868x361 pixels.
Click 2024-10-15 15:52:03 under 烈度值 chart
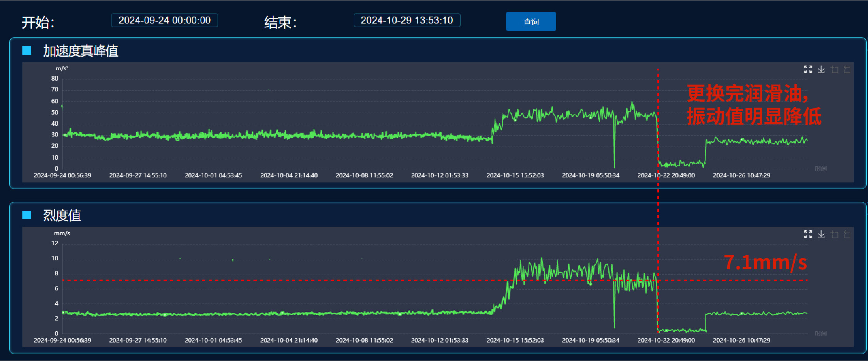tap(515, 340)
